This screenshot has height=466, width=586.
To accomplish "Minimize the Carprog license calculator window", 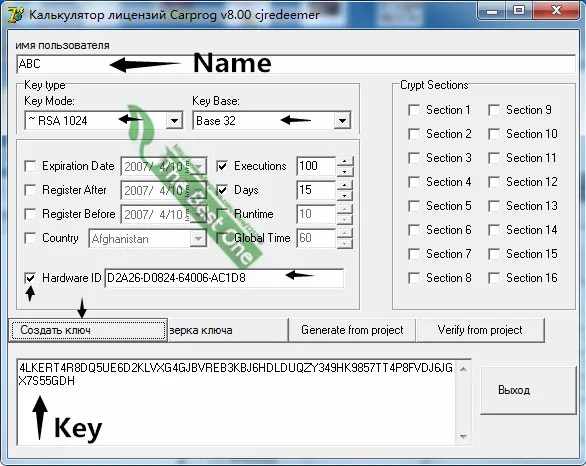I will tap(491, 11).
